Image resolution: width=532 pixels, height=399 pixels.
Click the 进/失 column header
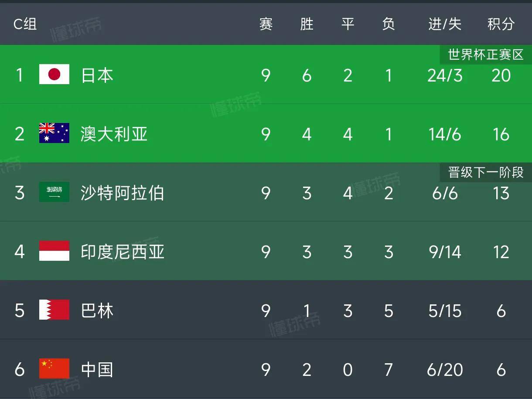(444, 24)
